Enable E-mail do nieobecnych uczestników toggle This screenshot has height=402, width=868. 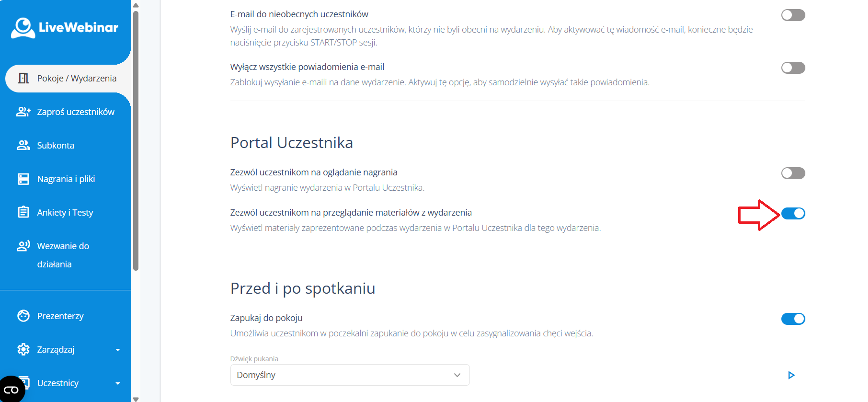coord(793,15)
